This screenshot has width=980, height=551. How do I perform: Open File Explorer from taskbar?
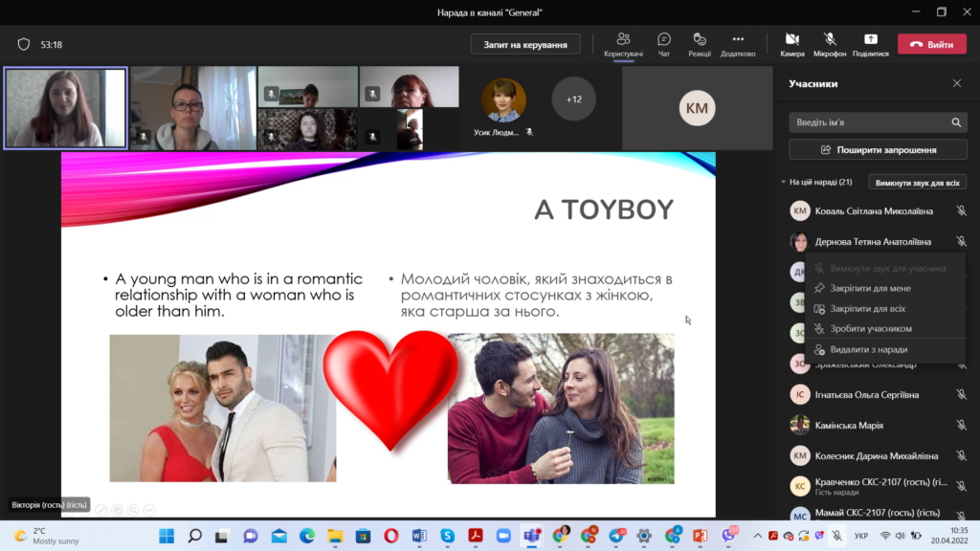pos(335,536)
